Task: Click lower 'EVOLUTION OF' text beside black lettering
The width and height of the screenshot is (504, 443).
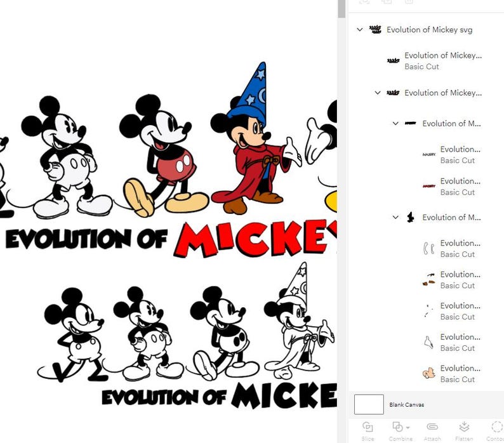Action: 164,397
